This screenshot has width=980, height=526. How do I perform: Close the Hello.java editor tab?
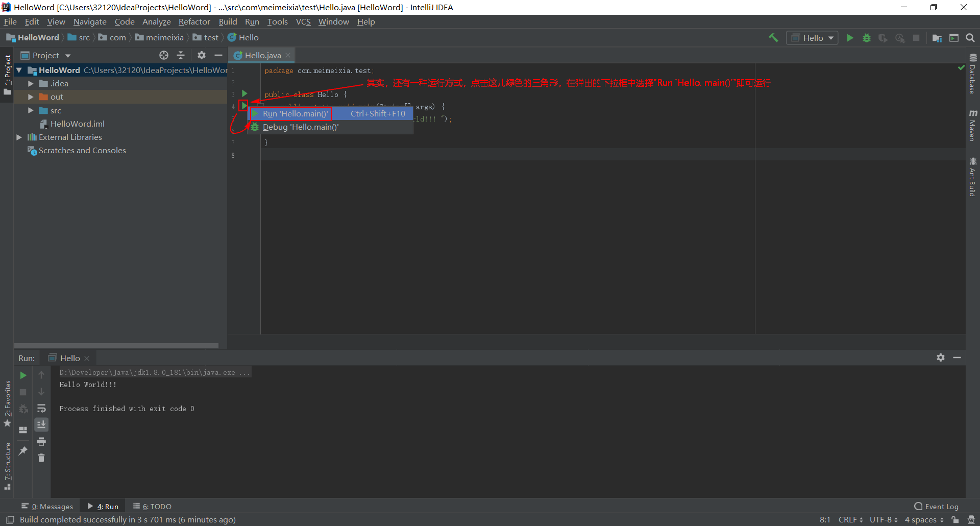pyautogui.click(x=288, y=55)
